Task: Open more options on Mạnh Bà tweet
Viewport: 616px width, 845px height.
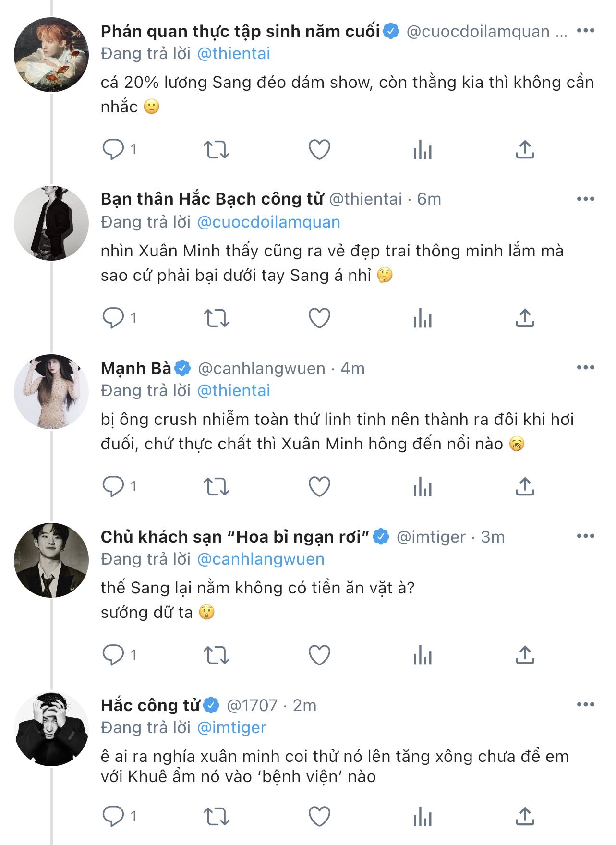Action: coord(586,368)
